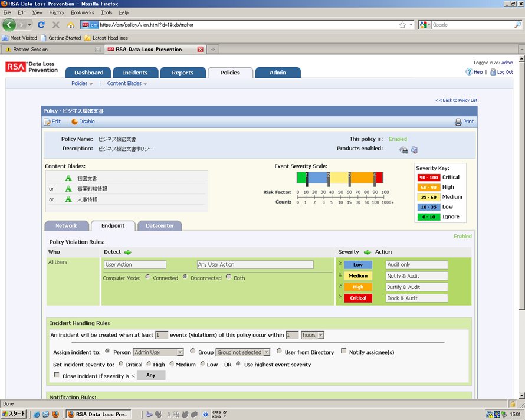This screenshot has width=525, height=420.
Task: Switch to the Datacenter rules tab
Action: point(160,226)
